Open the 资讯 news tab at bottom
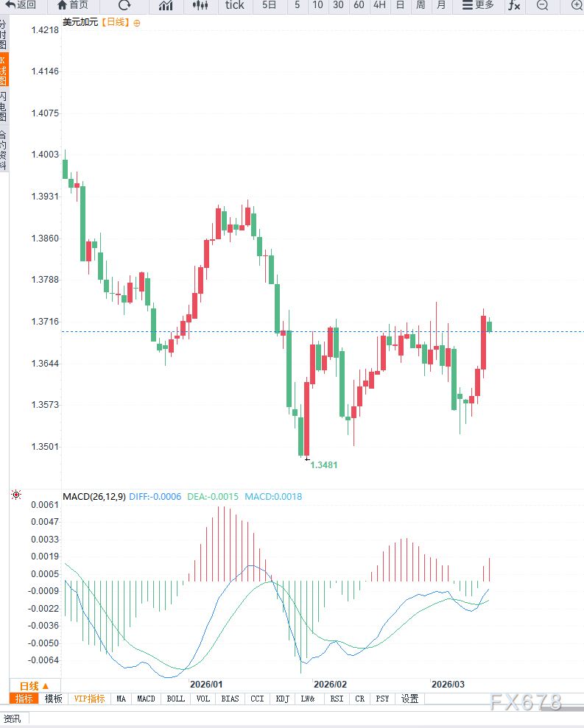Screen dimensions: 584x728 point(13,718)
